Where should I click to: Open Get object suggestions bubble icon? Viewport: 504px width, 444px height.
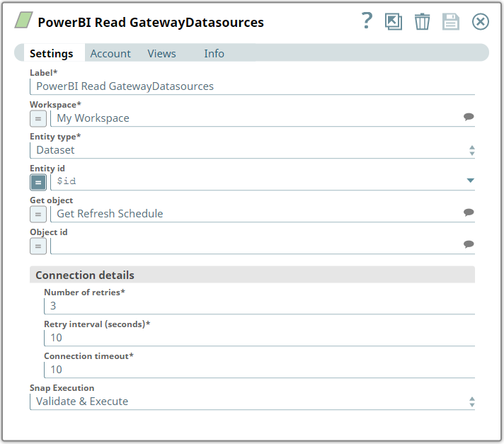tap(469, 212)
